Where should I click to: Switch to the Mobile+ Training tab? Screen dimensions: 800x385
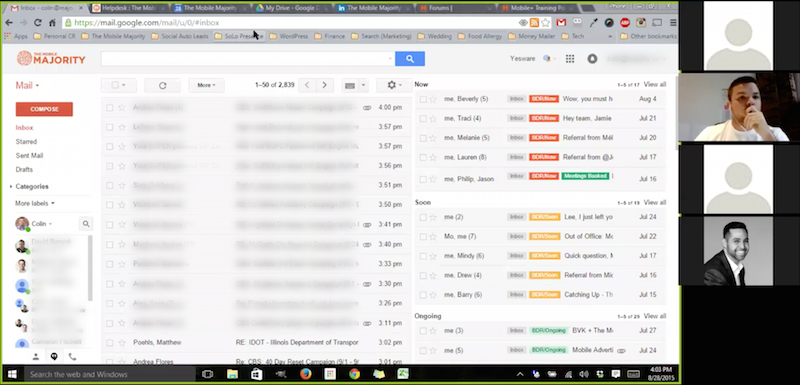pyautogui.click(x=537, y=8)
